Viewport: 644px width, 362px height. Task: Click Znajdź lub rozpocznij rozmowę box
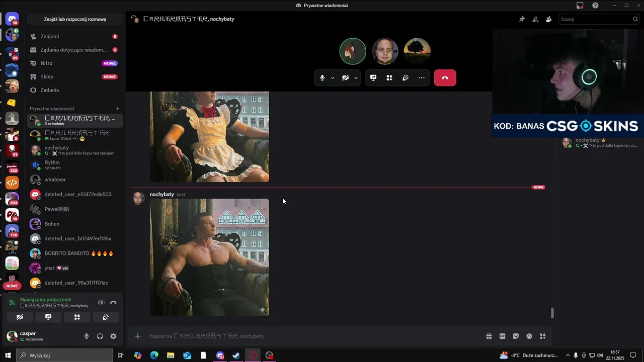point(75,19)
